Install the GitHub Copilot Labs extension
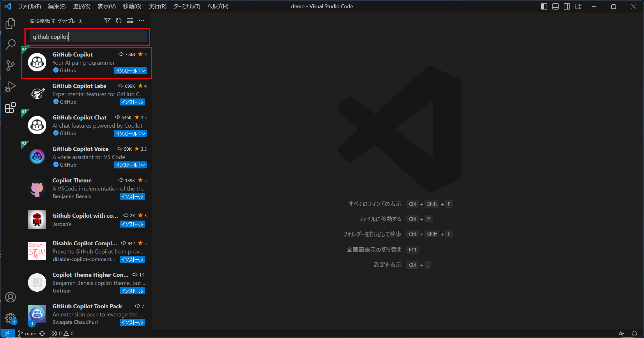 pyautogui.click(x=132, y=102)
